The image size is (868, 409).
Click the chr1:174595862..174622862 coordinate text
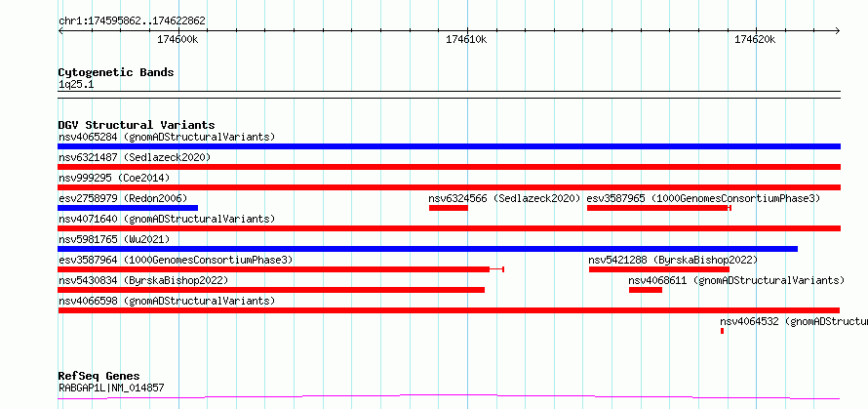[x=133, y=21]
